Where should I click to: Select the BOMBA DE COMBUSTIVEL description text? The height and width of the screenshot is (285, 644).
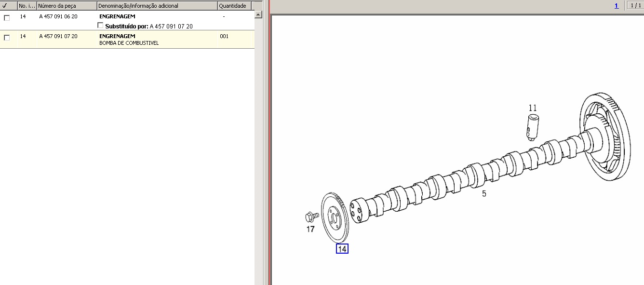[x=129, y=43]
